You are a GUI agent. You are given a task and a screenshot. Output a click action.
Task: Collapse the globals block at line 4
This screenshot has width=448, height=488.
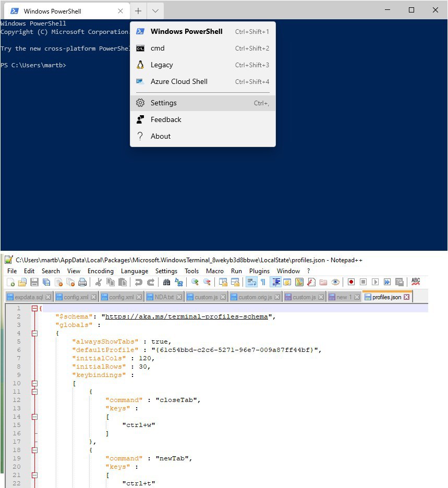(34, 333)
